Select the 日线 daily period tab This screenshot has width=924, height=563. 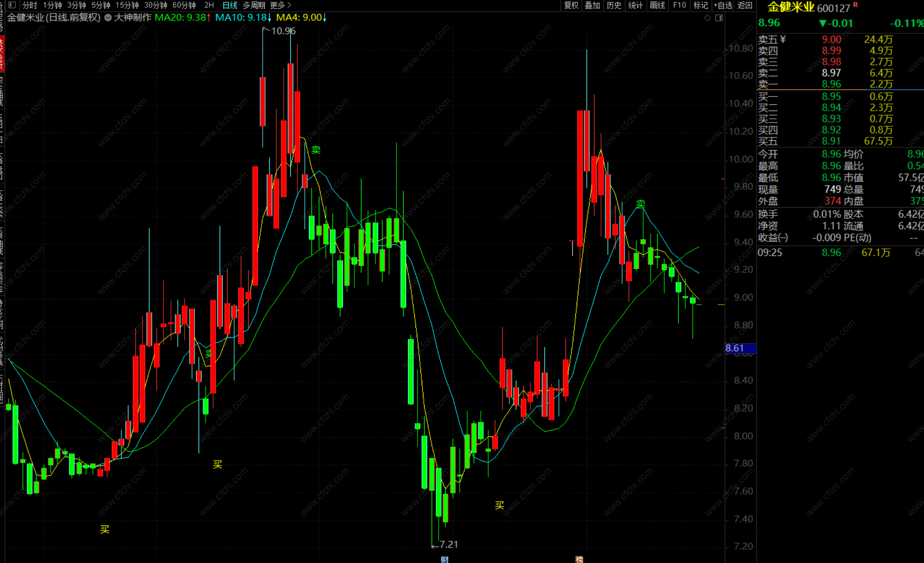point(230,5)
